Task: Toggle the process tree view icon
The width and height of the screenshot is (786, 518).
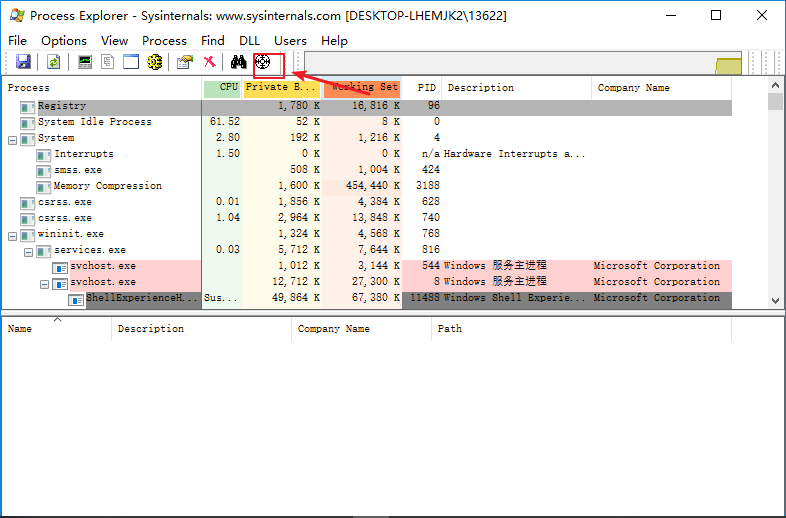Action: pyautogui.click(x=107, y=62)
